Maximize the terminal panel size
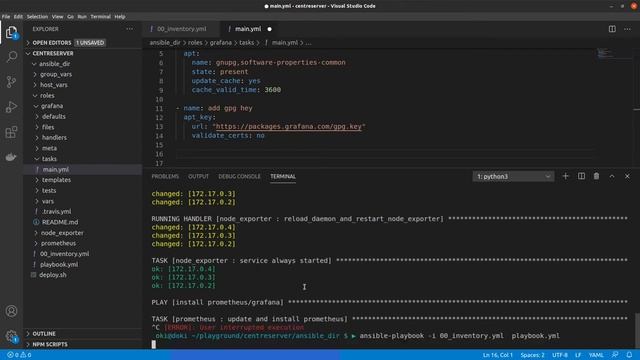 pos(612,176)
